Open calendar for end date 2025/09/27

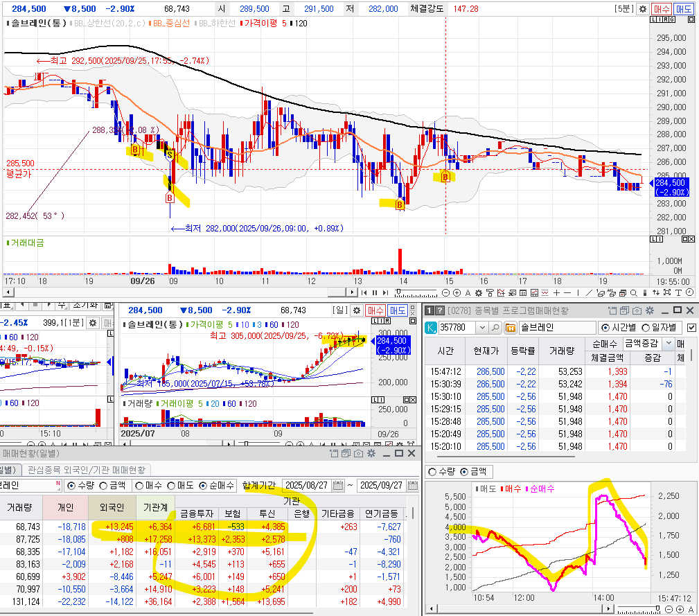point(413,486)
